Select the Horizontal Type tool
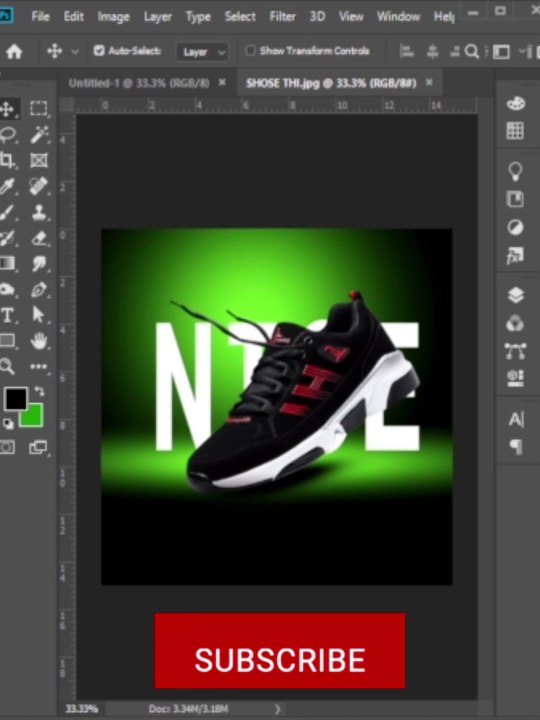540x720 pixels. click(x=7, y=315)
